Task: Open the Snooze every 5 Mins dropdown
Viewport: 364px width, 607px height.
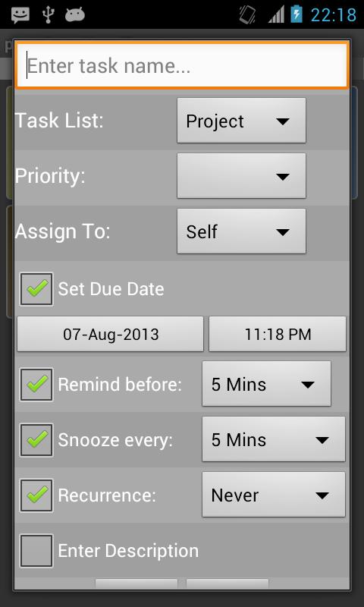Action: pos(274,439)
